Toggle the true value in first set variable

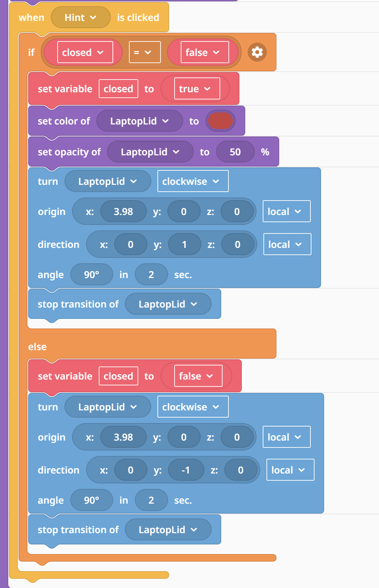(x=197, y=88)
